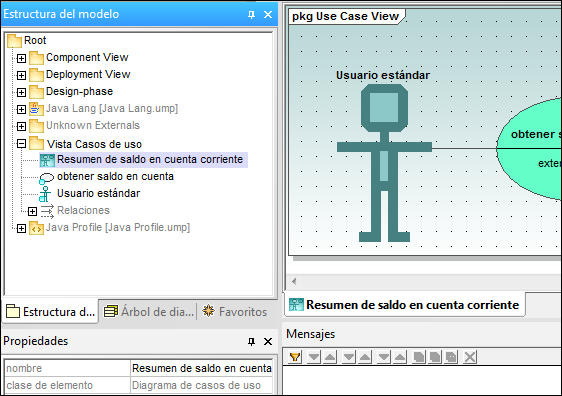Click the Component View folder icon

click(x=36, y=58)
